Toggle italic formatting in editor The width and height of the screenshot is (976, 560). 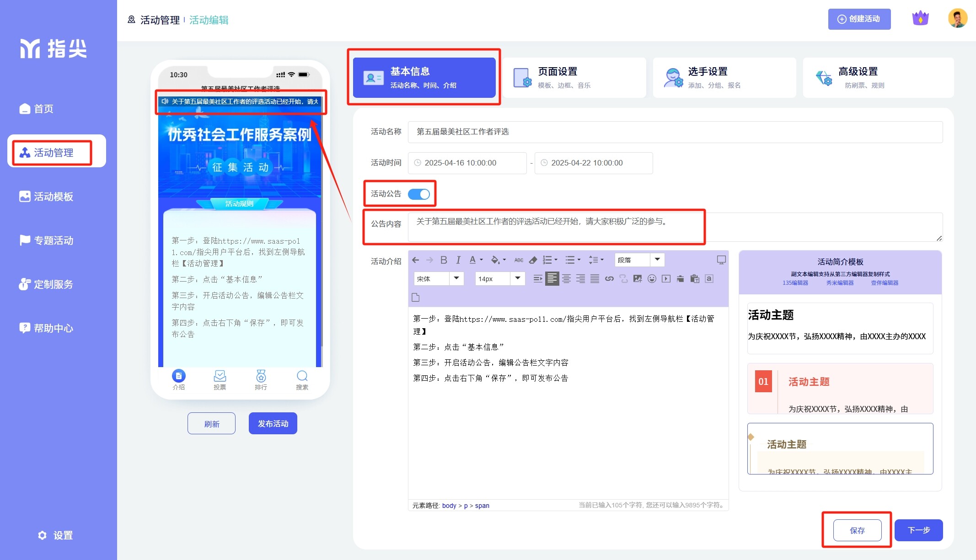(458, 260)
